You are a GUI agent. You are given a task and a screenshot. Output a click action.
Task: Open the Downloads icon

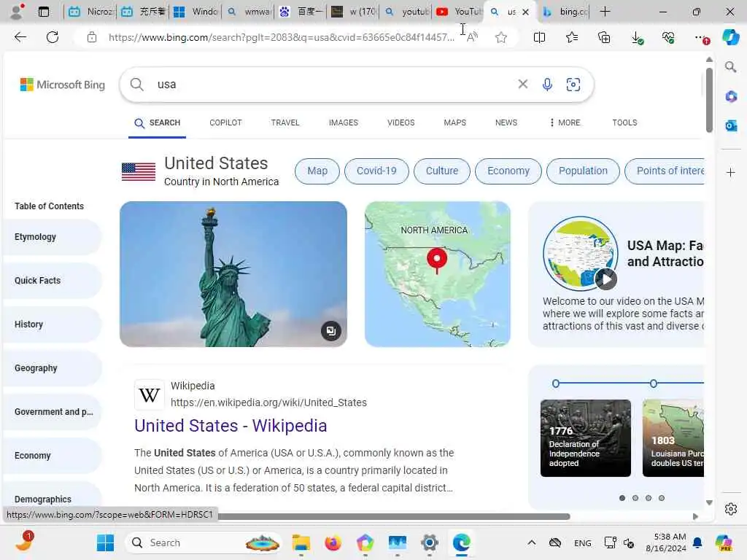point(637,38)
